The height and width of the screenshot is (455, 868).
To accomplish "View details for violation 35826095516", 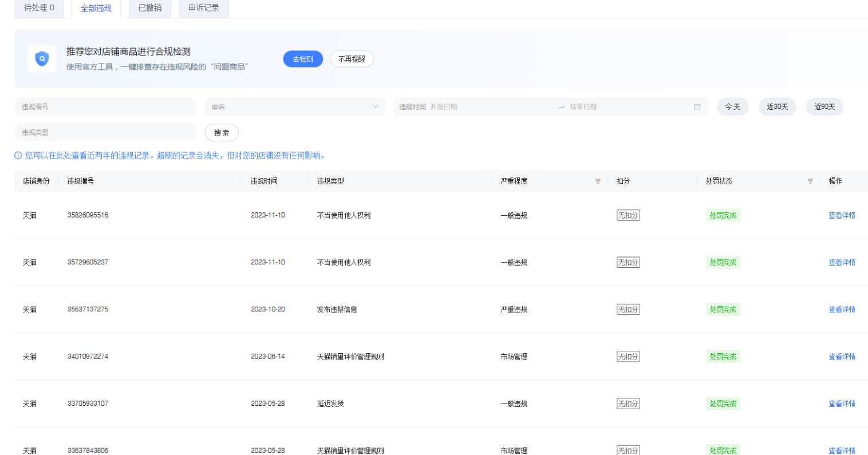I will (x=842, y=216).
